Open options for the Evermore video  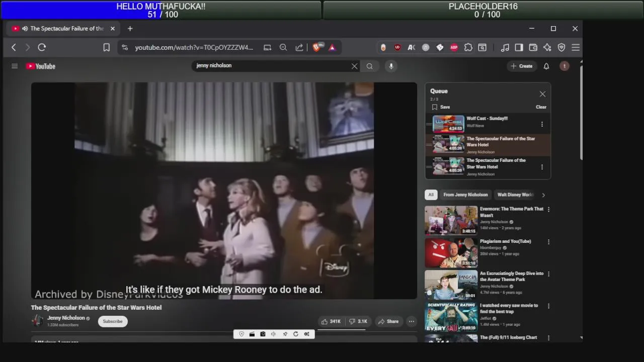548,210
